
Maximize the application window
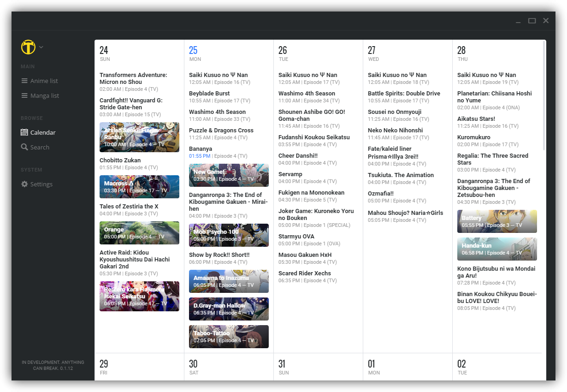[532, 21]
